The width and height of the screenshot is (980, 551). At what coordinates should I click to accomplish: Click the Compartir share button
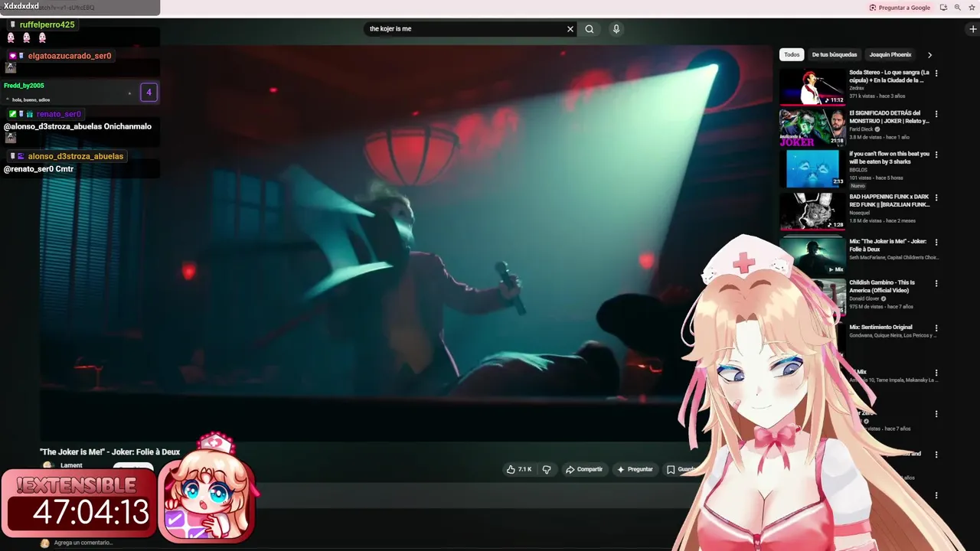point(584,469)
